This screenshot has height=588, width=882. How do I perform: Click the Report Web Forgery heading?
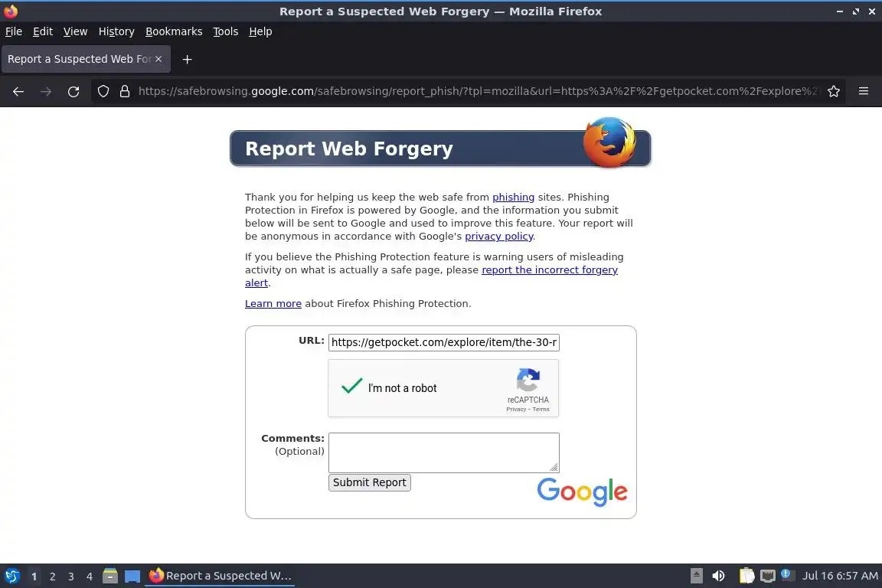[x=349, y=149]
